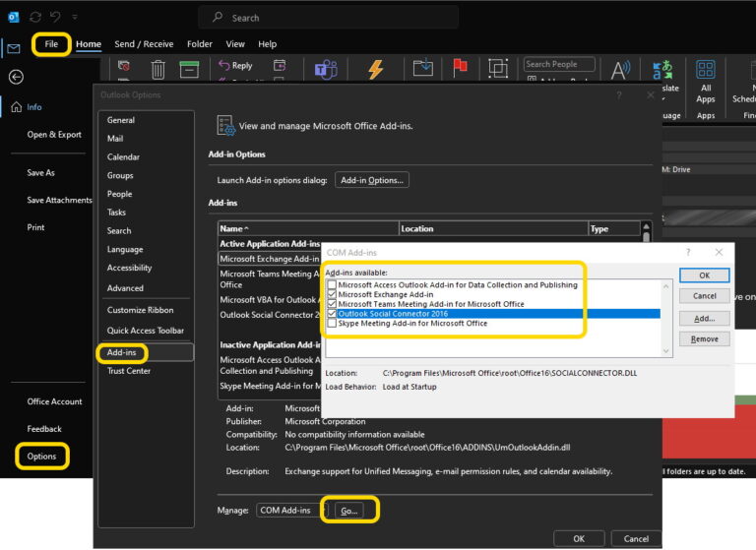Image resolution: width=756 pixels, height=550 pixels.
Task: Click the Add-in Options... button
Action: [x=371, y=180]
